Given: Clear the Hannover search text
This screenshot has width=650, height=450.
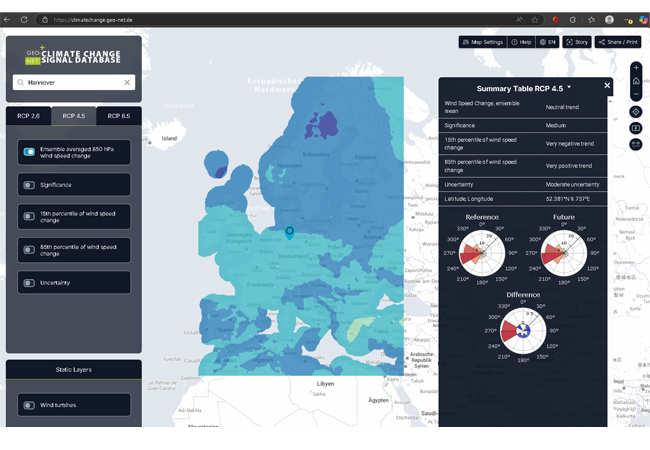Looking at the screenshot, I should click(127, 83).
